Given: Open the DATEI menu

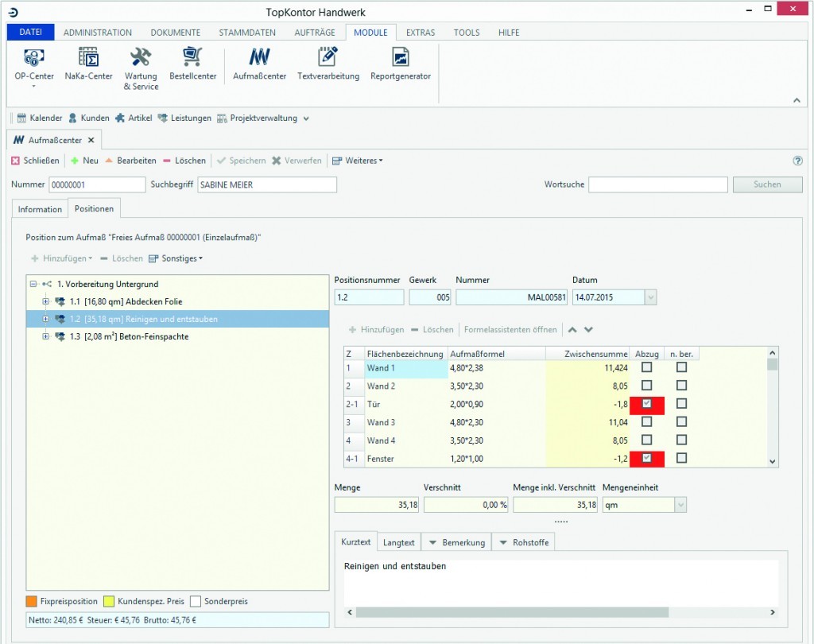Looking at the screenshot, I should click(31, 32).
